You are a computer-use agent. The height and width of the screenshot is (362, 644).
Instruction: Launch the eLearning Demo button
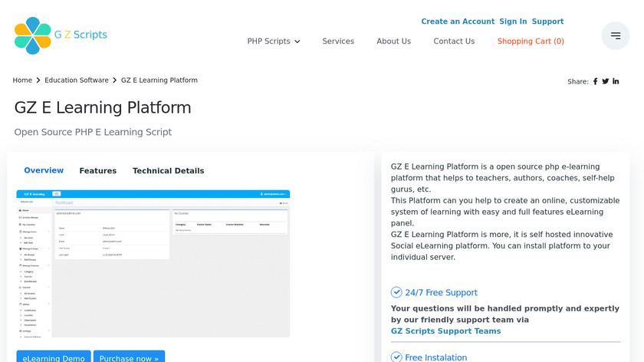coord(54,357)
